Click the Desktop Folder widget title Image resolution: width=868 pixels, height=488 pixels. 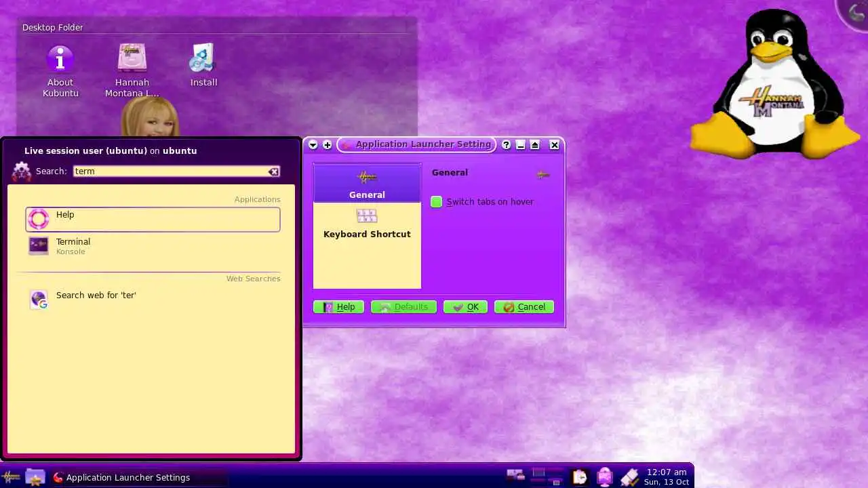(53, 28)
